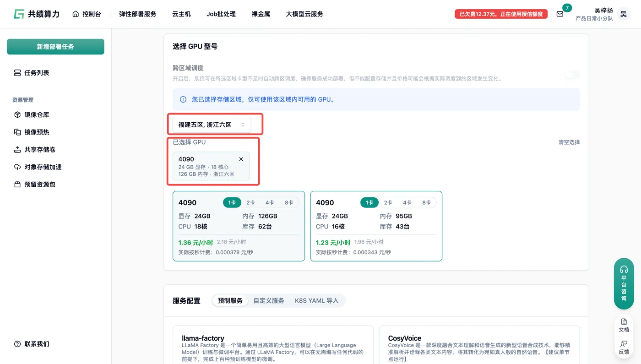Select 1卡 on the 95GB 4090 card
Viewport: 641px width, 364px height.
point(369,202)
